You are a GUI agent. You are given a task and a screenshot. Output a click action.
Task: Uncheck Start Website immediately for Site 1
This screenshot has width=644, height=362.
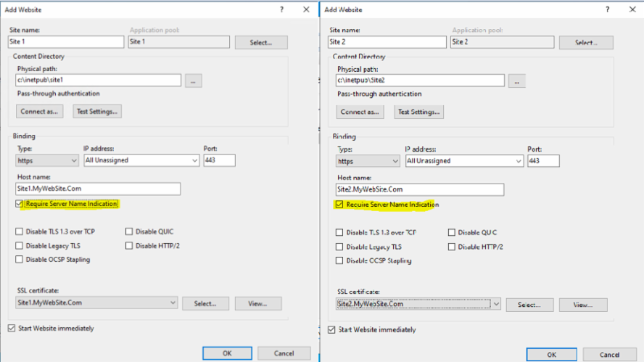pos(12,329)
